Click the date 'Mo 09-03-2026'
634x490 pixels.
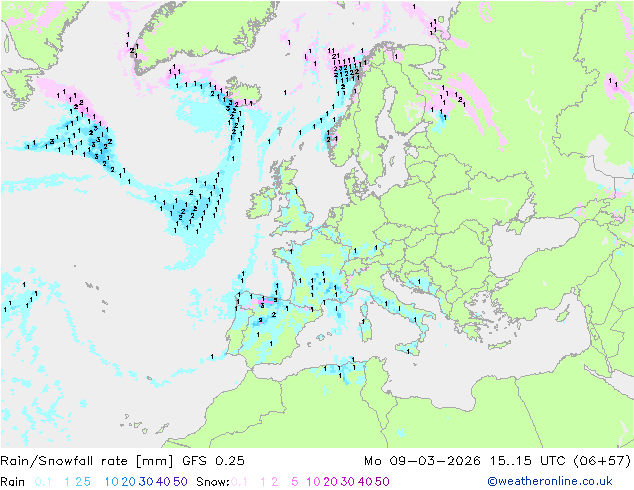click(422, 461)
